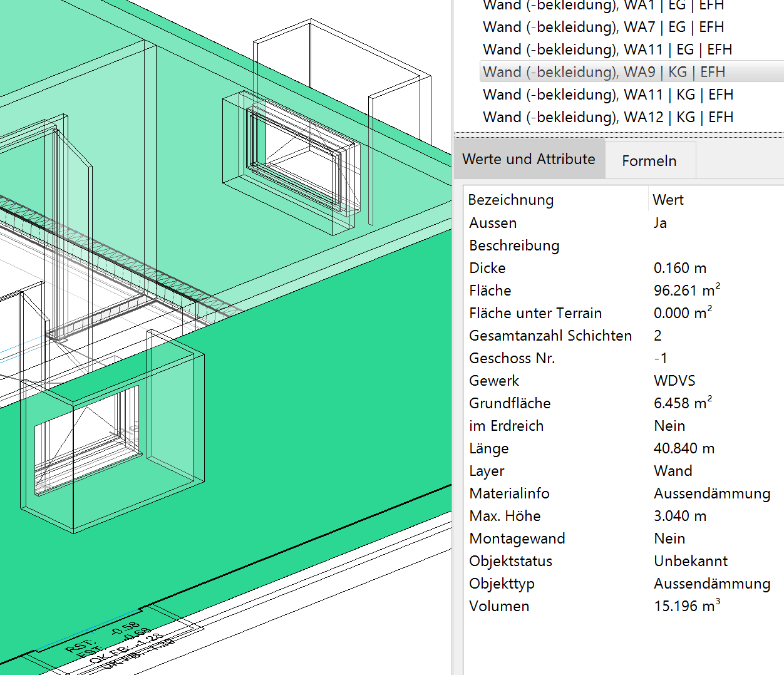The width and height of the screenshot is (784, 675).
Task: Select the Gesamtanzahl Schichten row
Action: click(x=623, y=336)
